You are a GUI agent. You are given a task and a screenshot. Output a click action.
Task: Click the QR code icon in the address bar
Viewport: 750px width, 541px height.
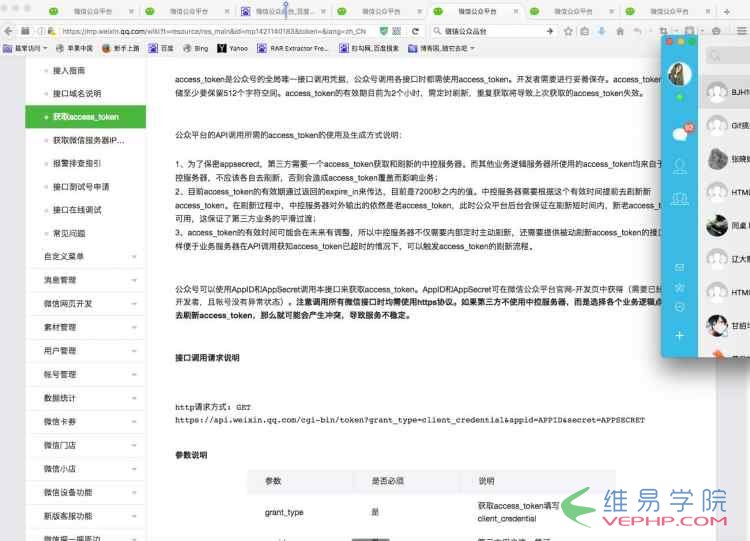397,31
